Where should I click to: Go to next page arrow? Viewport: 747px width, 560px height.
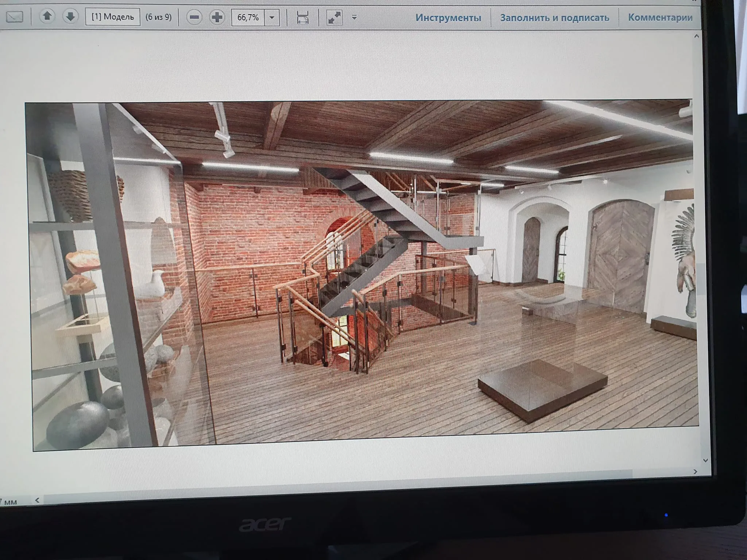click(70, 16)
